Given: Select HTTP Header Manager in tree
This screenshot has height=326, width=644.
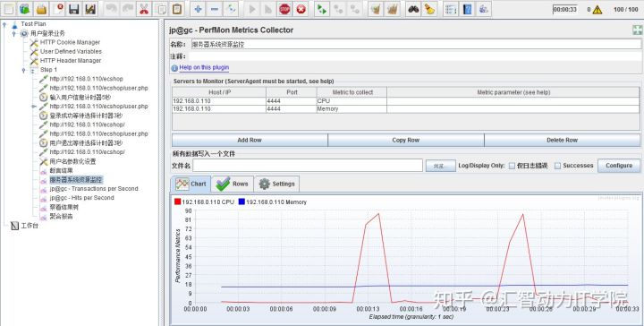Looking at the screenshot, I should [x=71, y=61].
